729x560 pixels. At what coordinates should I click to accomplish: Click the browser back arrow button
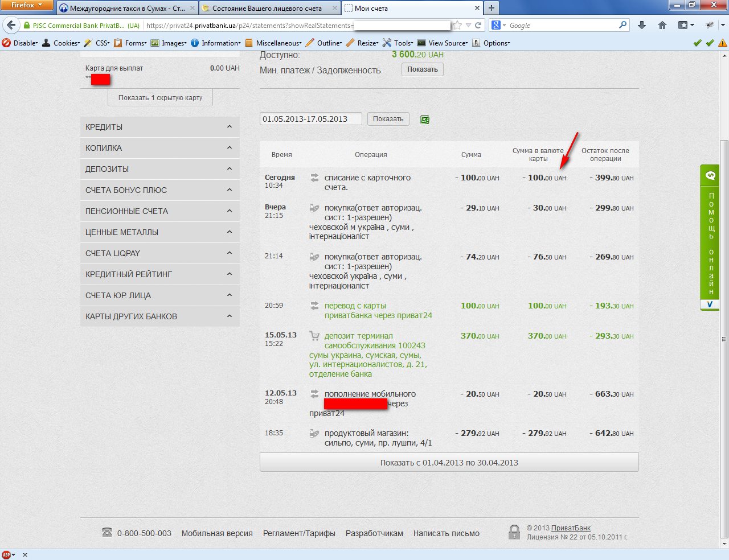point(11,26)
